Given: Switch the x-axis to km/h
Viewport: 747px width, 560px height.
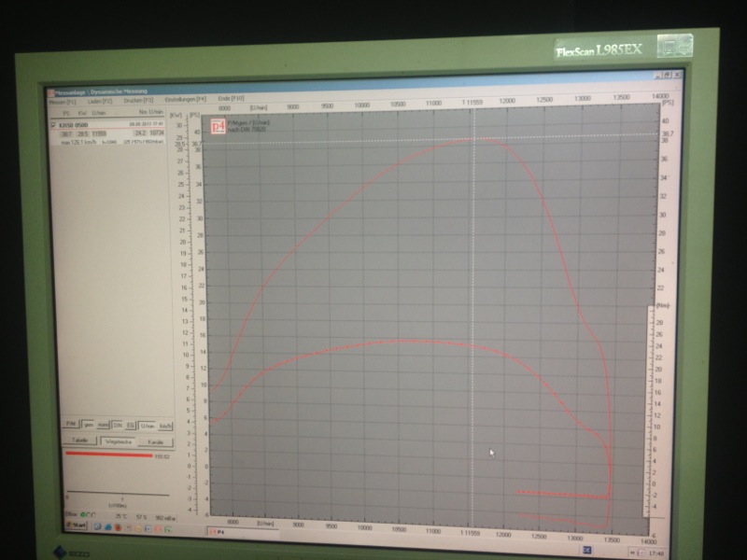Looking at the screenshot, I should pyautogui.click(x=165, y=426).
